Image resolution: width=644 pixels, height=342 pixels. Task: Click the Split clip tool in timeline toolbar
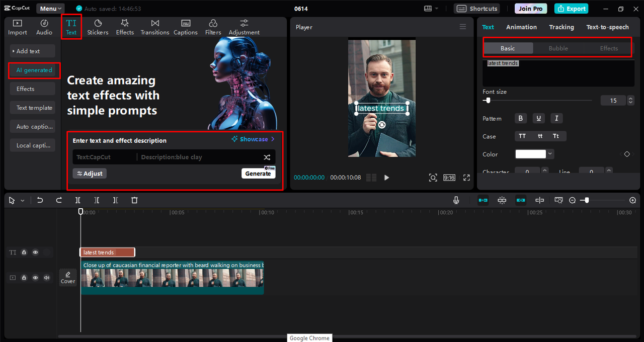pyautogui.click(x=78, y=200)
